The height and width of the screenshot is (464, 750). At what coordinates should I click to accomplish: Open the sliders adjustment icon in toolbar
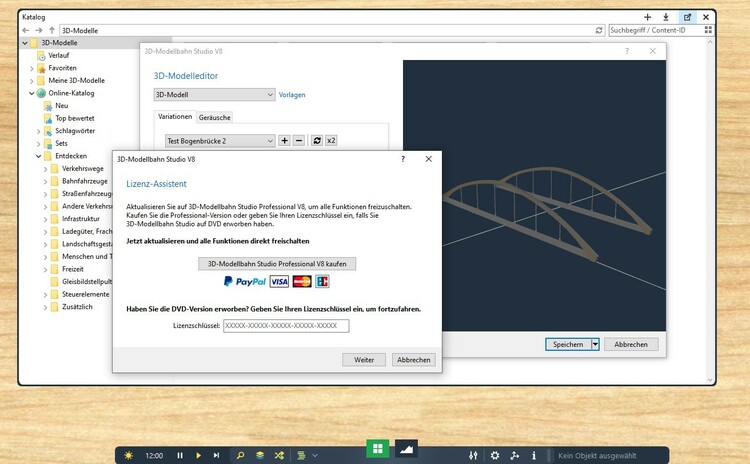(x=473, y=455)
